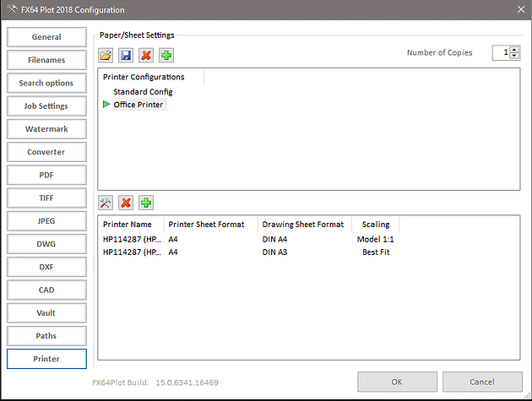Click the FX64 Plot title bar icon
Image resolution: width=532 pixels, height=401 pixels.
12,9
